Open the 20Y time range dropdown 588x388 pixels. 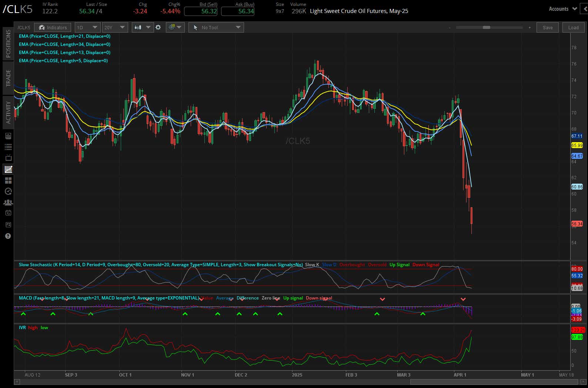tap(115, 27)
